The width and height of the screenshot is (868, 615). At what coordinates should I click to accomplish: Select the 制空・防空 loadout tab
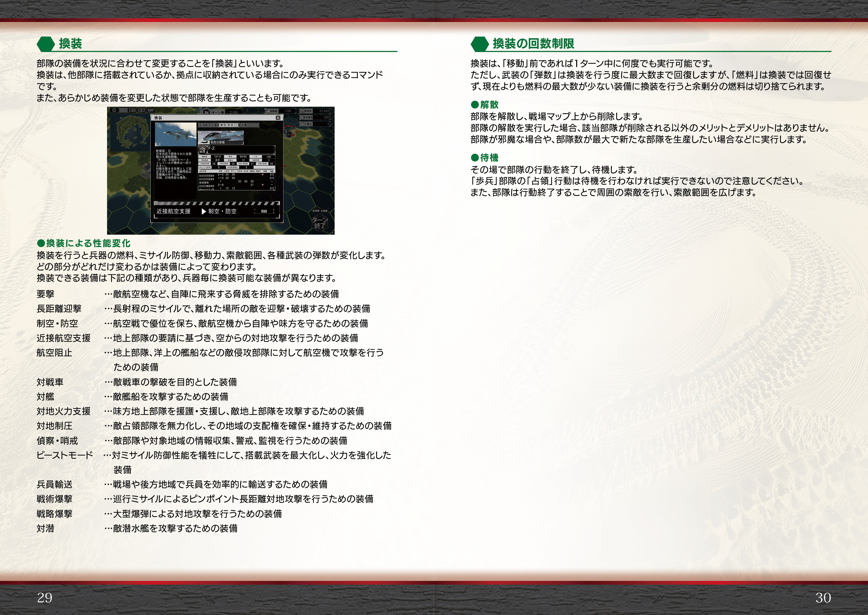pos(229,125)
